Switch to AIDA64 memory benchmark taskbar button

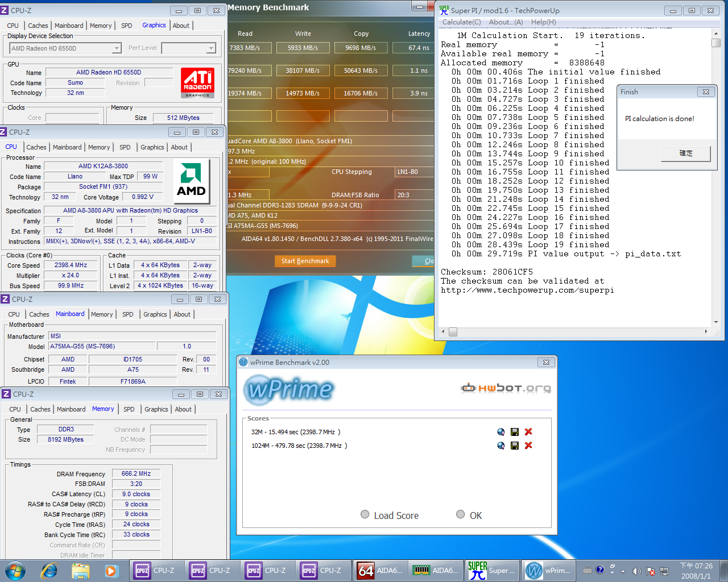[435, 570]
